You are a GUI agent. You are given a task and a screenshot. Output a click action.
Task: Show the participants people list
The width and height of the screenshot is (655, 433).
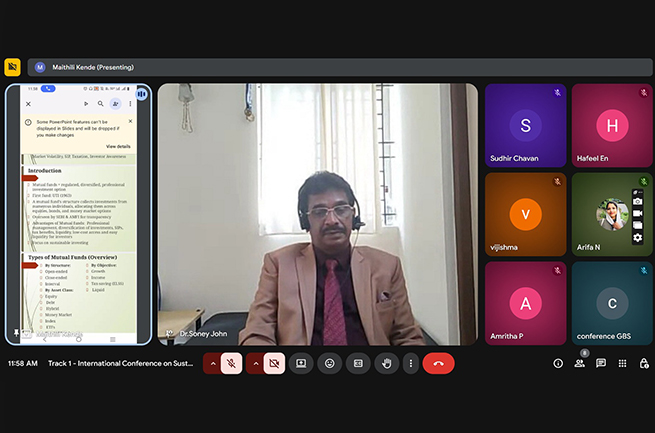click(x=580, y=364)
